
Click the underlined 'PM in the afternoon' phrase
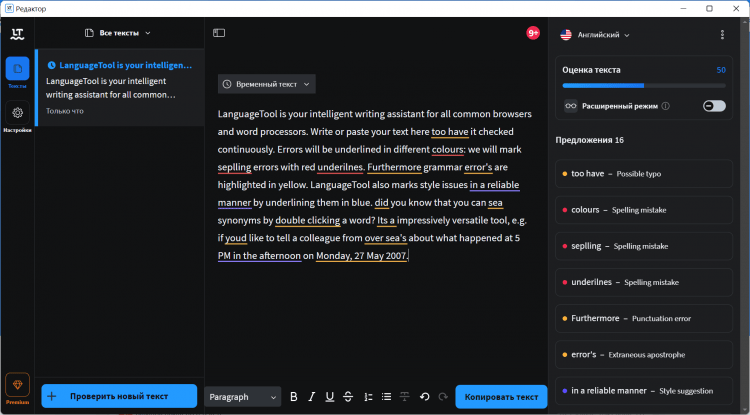(259, 256)
